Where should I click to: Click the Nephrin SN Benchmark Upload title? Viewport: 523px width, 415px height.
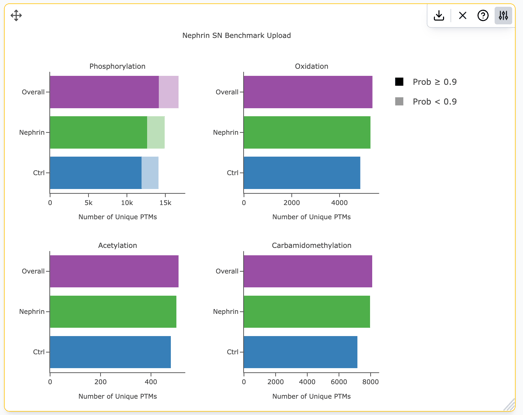click(x=236, y=35)
